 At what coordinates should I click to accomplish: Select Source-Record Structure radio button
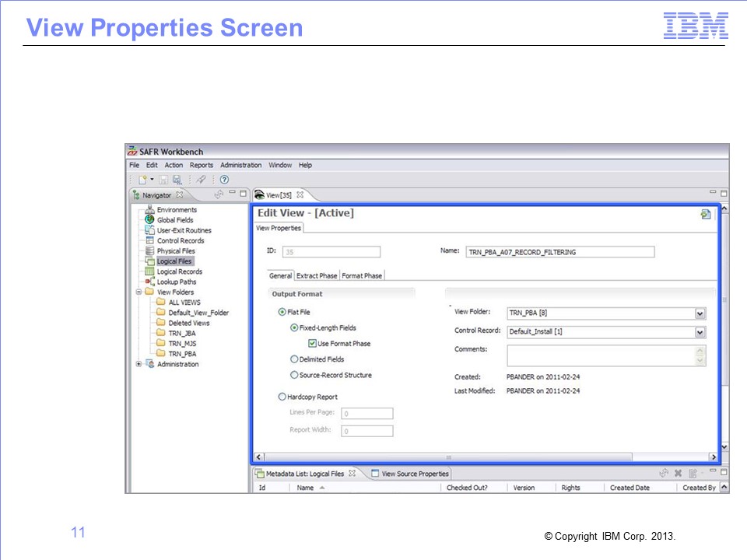[294, 375]
